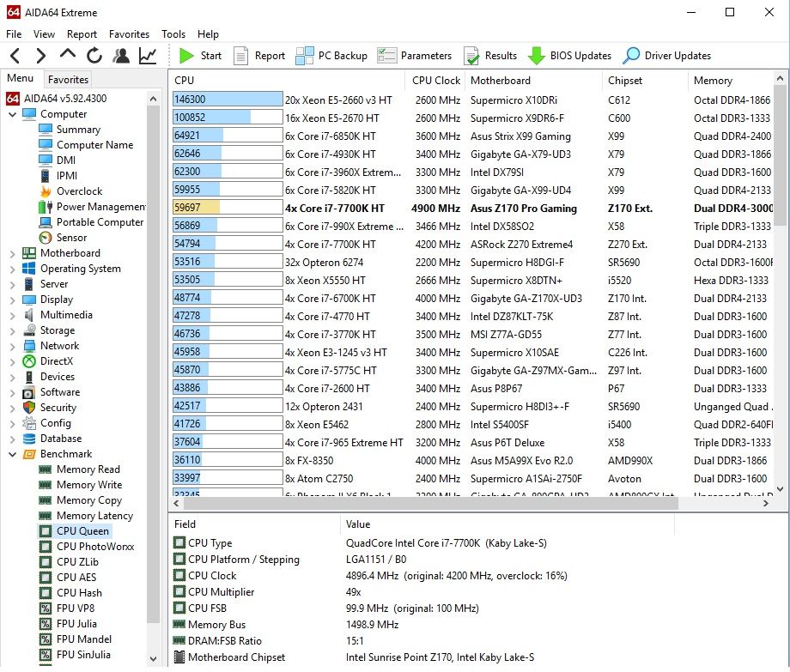The height and width of the screenshot is (672, 790).
Task: Select CPU AES benchmark
Action: [x=76, y=578]
